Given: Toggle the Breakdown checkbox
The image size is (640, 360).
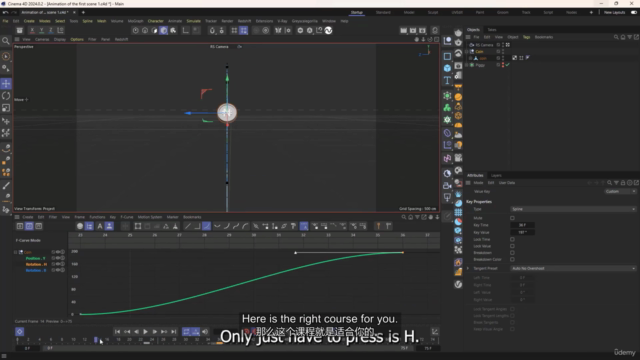Looking at the screenshot, I should tap(512, 253).
